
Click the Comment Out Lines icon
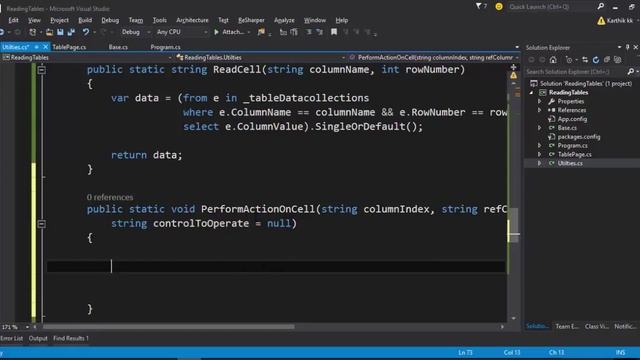[309, 32]
